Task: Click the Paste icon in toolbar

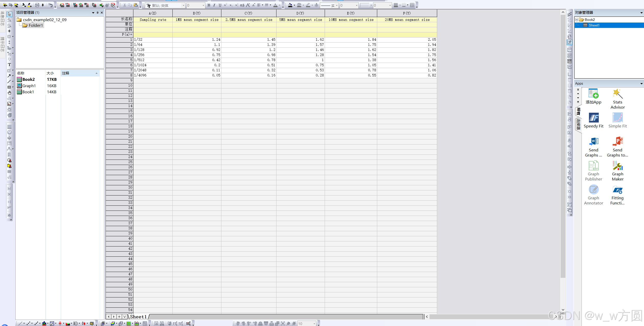Action: [136, 5]
